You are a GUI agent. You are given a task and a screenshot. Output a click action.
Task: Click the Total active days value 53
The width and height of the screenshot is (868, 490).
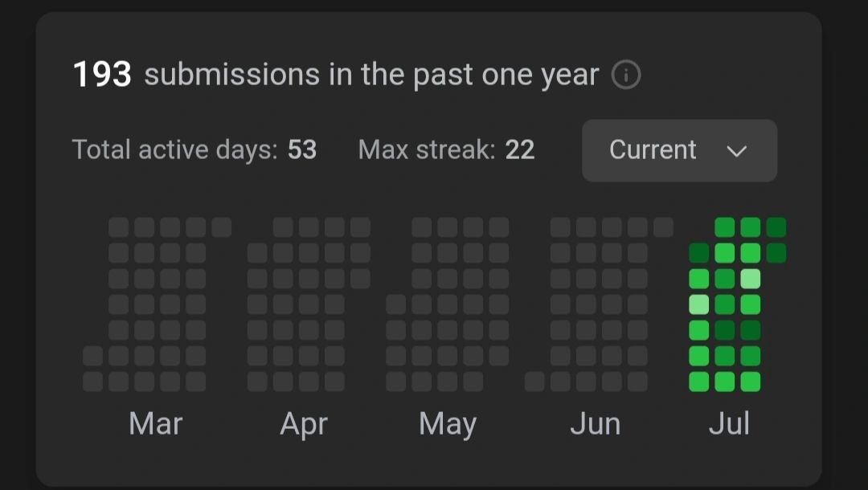[302, 150]
